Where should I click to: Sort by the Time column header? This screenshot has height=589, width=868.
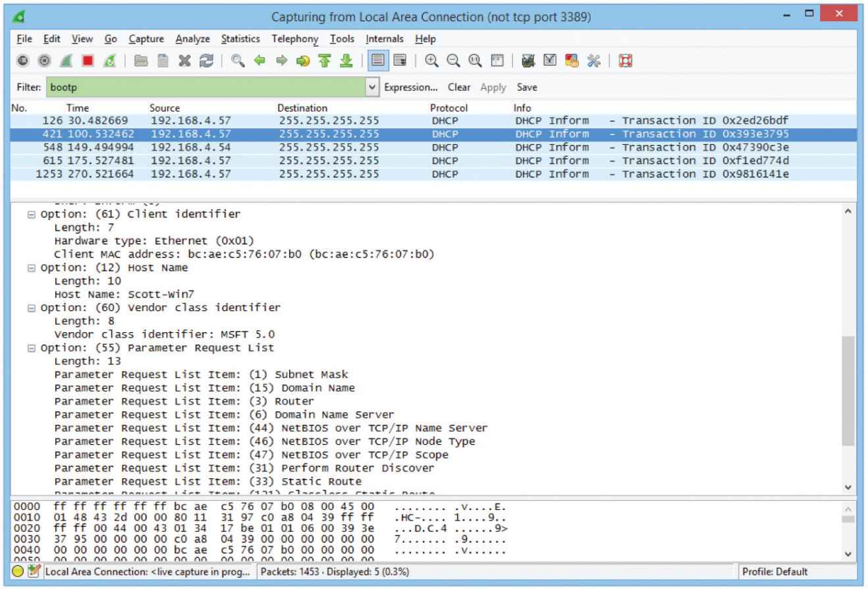click(x=77, y=107)
